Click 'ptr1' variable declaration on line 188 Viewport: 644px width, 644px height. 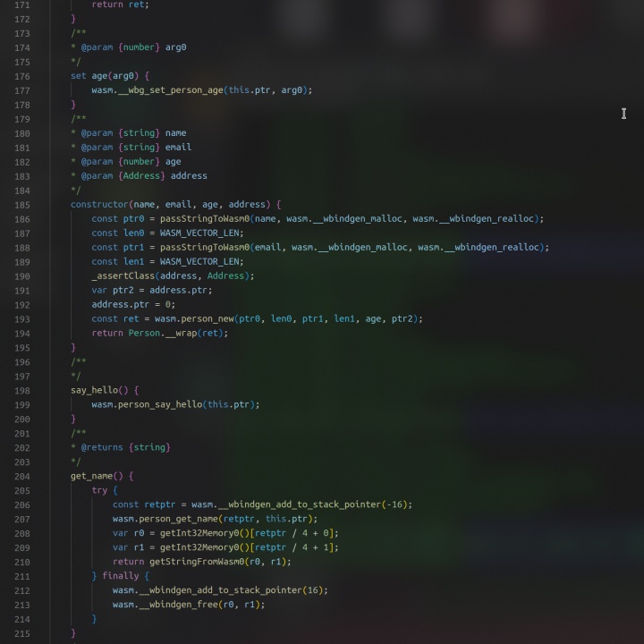point(133,247)
